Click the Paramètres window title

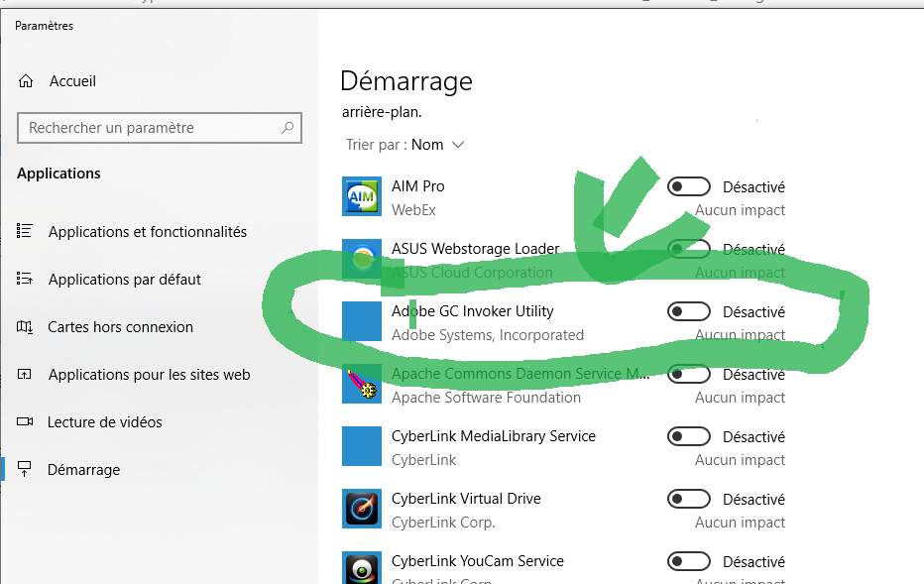[45, 26]
